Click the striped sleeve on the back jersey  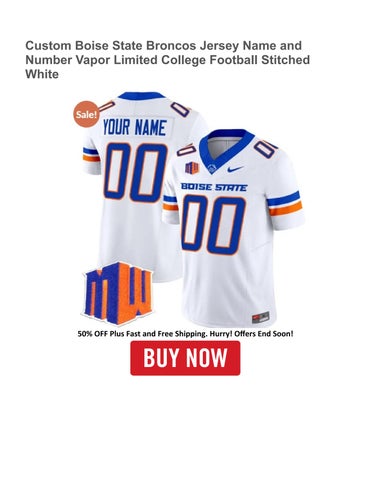[91, 155]
